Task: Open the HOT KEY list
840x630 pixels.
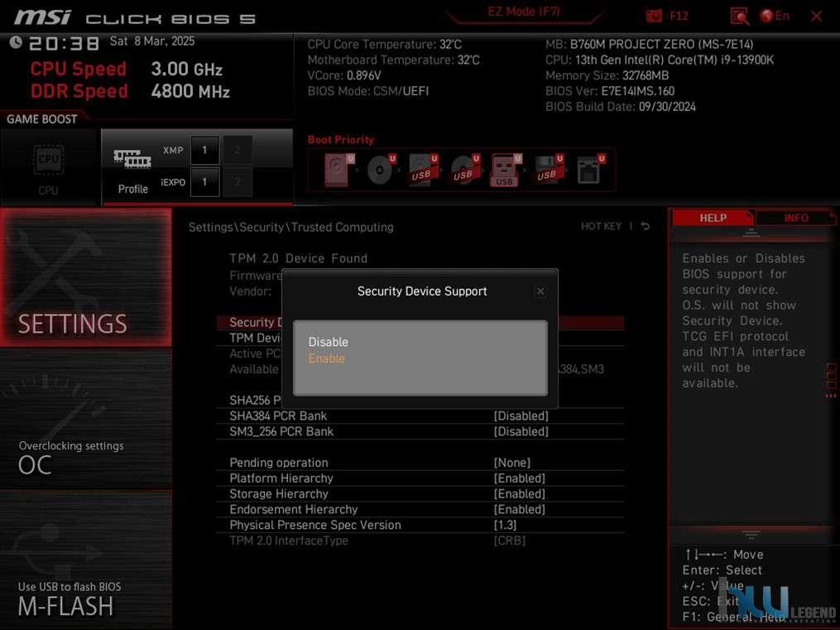Action: tap(601, 226)
